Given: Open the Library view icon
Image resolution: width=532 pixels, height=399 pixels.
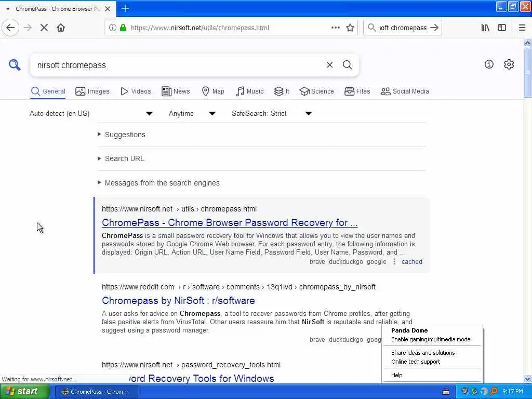Looking at the screenshot, I should click(485, 28).
